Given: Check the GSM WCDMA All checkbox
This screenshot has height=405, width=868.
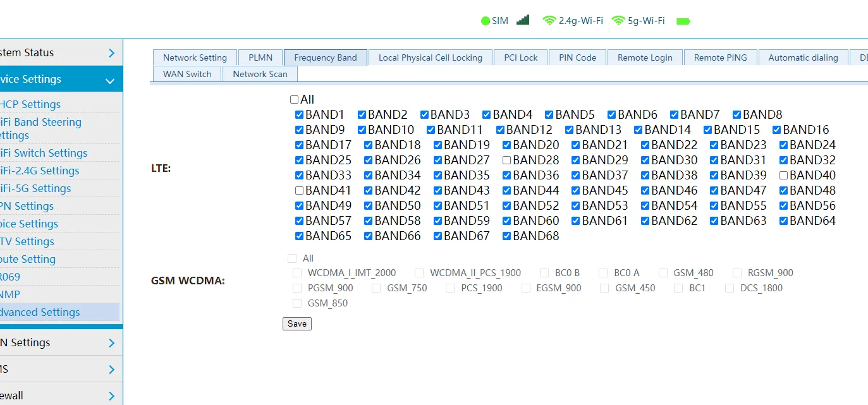Looking at the screenshot, I should (292, 258).
